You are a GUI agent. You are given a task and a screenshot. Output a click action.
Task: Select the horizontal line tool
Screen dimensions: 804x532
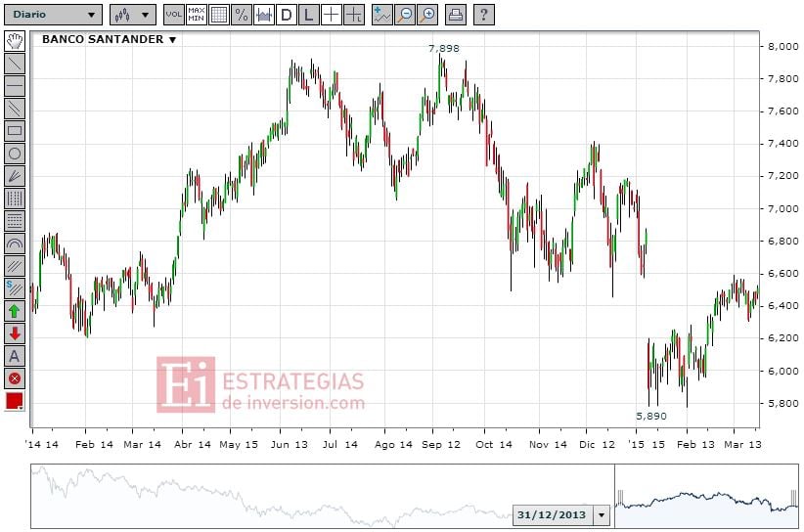[15, 86]
